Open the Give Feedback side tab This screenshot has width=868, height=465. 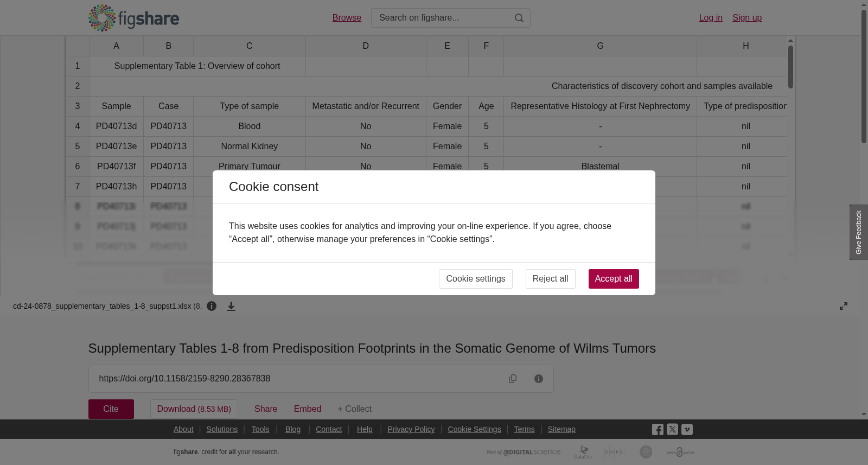[859, 232]
